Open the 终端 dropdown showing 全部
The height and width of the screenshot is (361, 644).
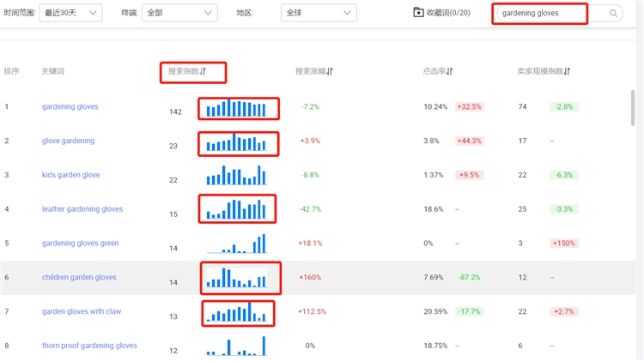pos(179,13)
